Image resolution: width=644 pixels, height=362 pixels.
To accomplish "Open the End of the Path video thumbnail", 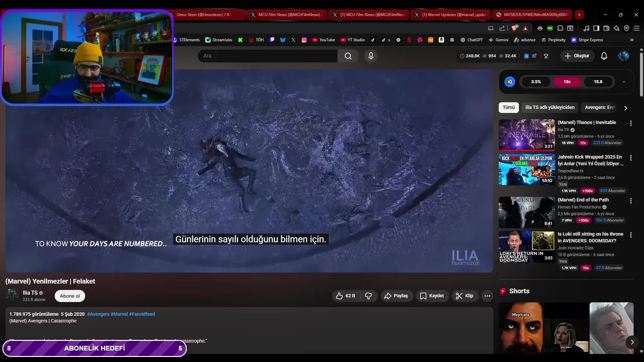I will tap(527, 212).
